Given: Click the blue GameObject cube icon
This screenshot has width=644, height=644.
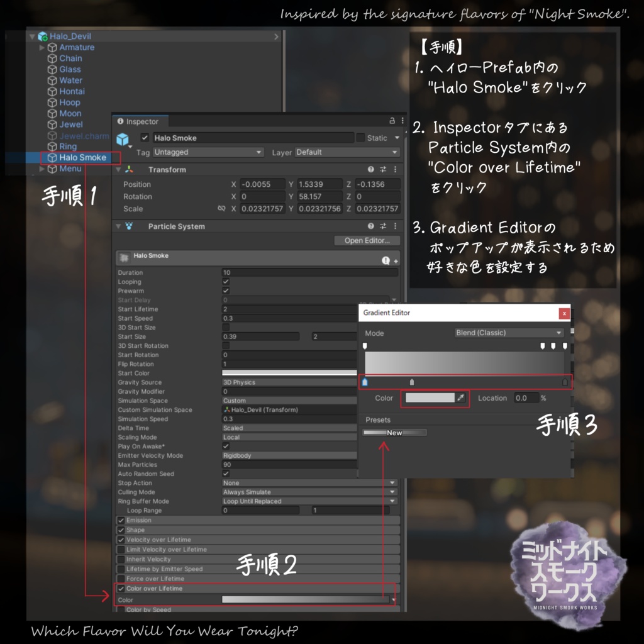Looking at the screenshot, I should (x=123, y=140).
